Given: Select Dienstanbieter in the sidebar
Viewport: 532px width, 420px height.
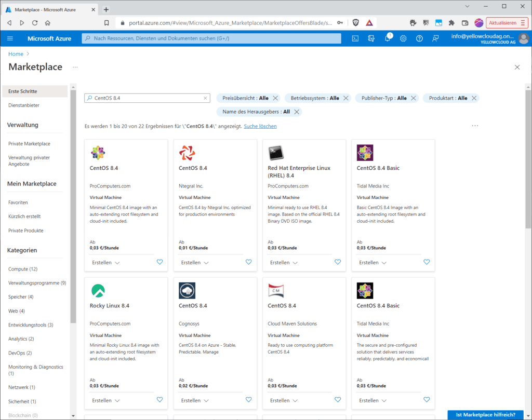Looking at the screenshot, I should [24, 105].
